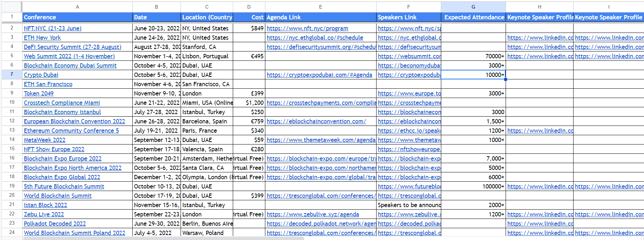Select column F header
Viewport: 644px width, 240px height.
409,7
